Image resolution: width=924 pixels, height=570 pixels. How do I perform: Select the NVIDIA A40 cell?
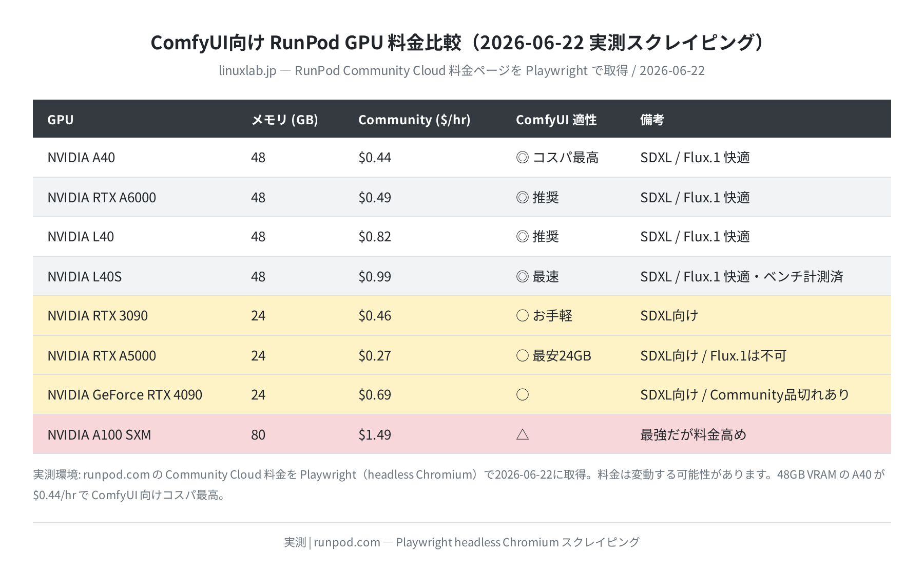click(81, 157)
